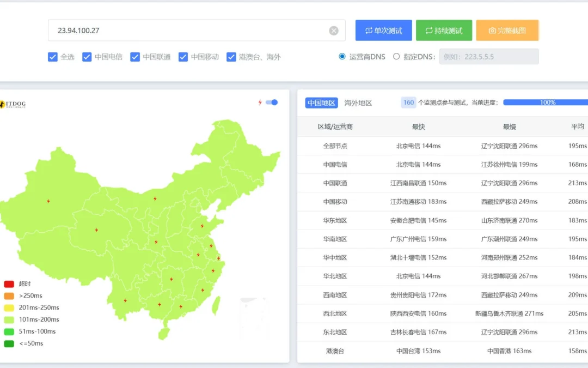
Task: Click the 安徽合肥电信 145ms cell
Action: (x=419, y=220)
